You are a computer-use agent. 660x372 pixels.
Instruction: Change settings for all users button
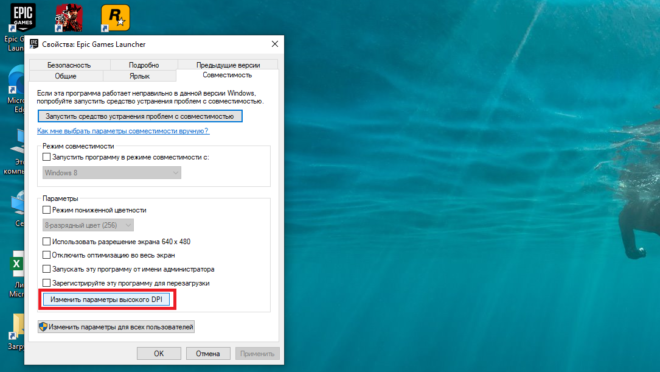coord(116,327)
